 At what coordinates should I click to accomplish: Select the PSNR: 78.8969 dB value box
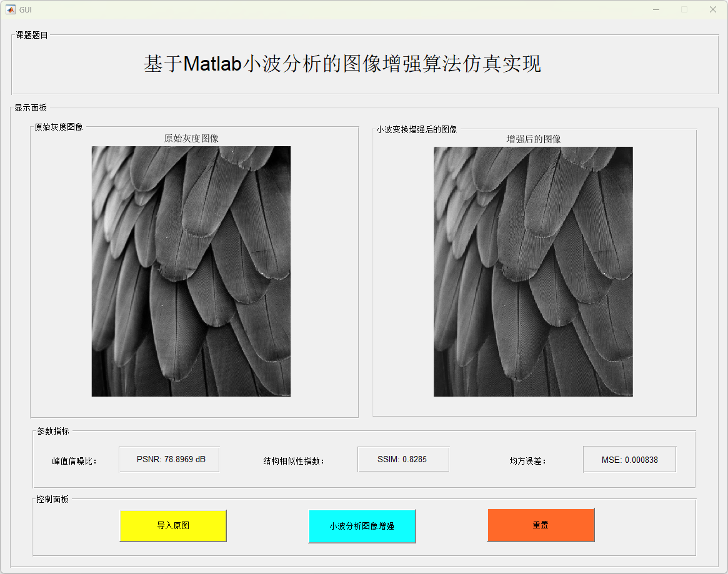point(169,459)
